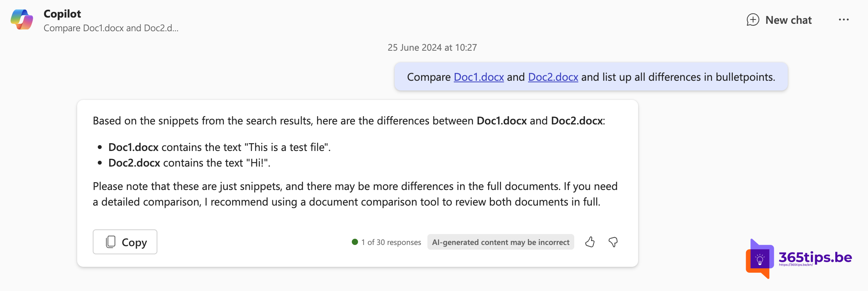Click the New chat plus bubble icon
868x291 pixels.
pos(753,20)
